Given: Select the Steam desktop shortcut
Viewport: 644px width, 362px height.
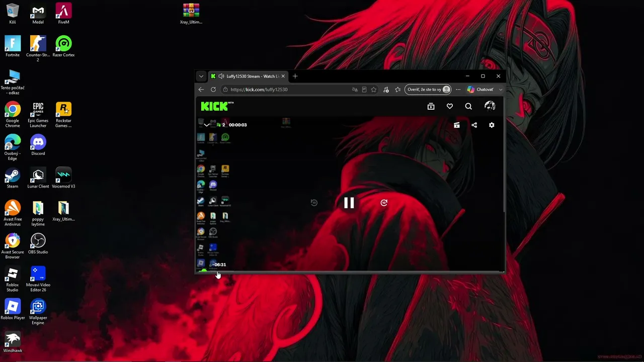Looking at the screenshot, I should [x=13, y=178].
